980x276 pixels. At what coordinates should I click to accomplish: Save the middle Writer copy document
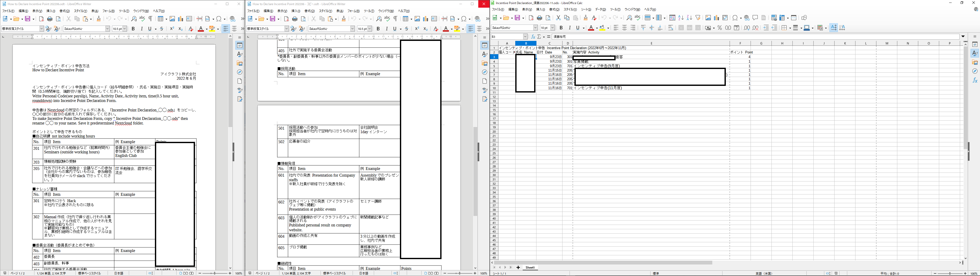pyautogui.click(x=273, y=19)
